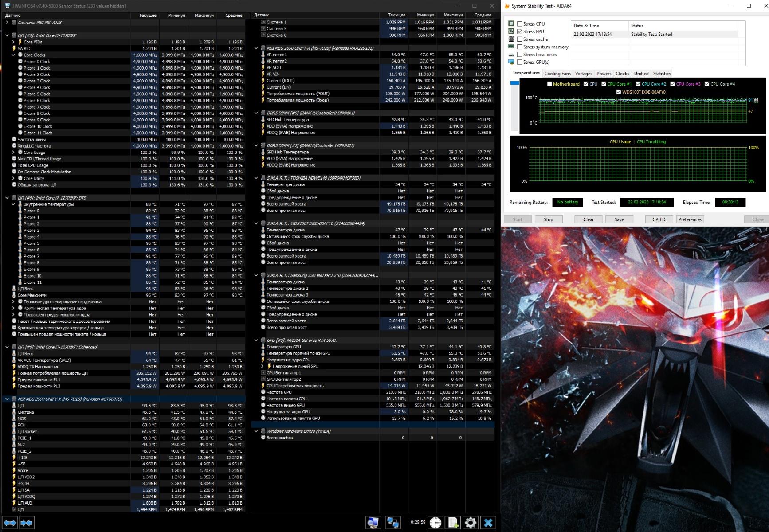Collapse the Intel Core i7-12700KF DTS section
This screenshot has height=532, width=769.
(x=7, y=198)
